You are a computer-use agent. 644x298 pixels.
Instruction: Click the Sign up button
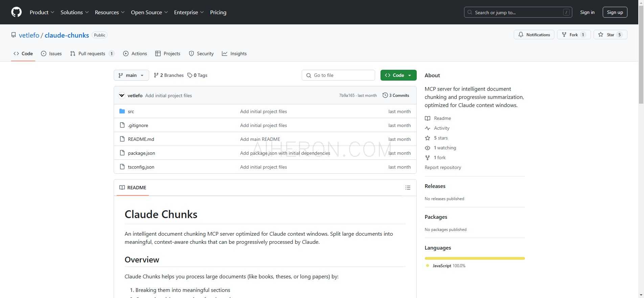point(615,12)
